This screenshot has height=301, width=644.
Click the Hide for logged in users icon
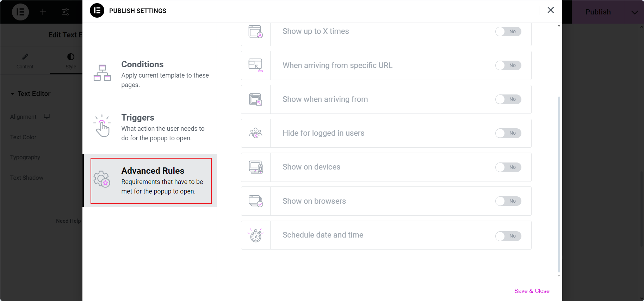pyautogui.click(x=256, y=133)
